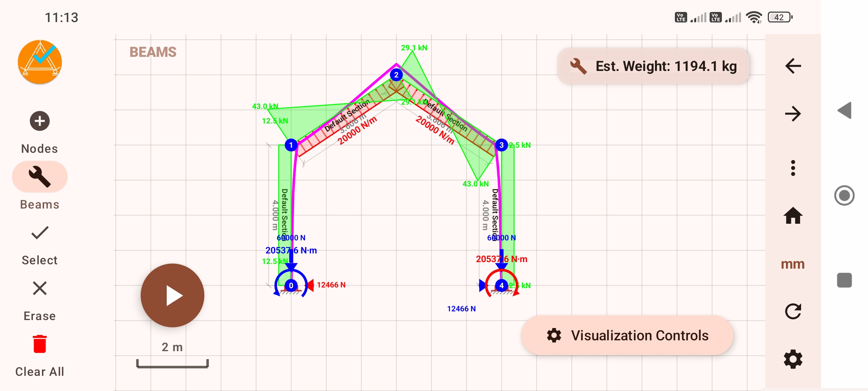This screenshot has width=868, height=391.
Task: Open the three-dot overflow menu
Action: coord(793,168)
